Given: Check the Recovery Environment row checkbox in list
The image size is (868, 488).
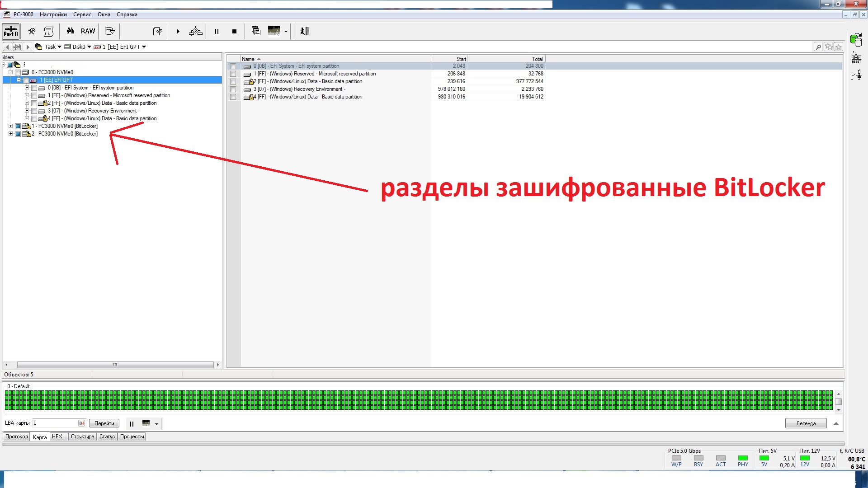Looking at the screenshot, I should (233, 89).
